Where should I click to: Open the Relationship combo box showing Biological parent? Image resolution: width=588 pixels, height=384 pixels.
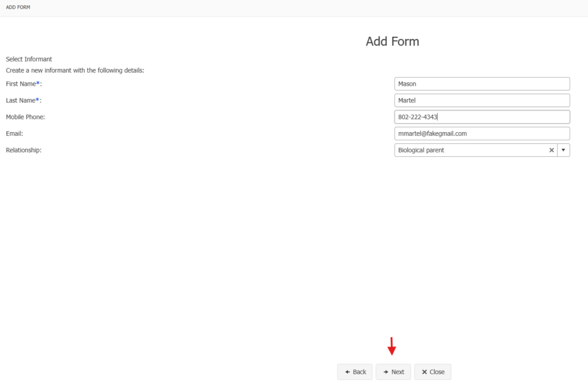click(471, 150)
